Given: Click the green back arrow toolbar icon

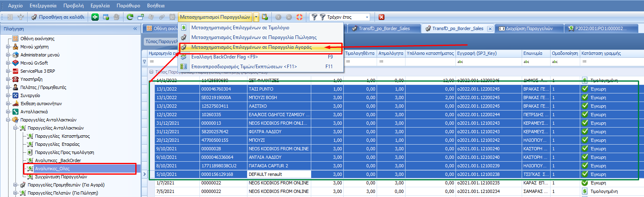Looking at the screenshot, I should click(95, 17).
